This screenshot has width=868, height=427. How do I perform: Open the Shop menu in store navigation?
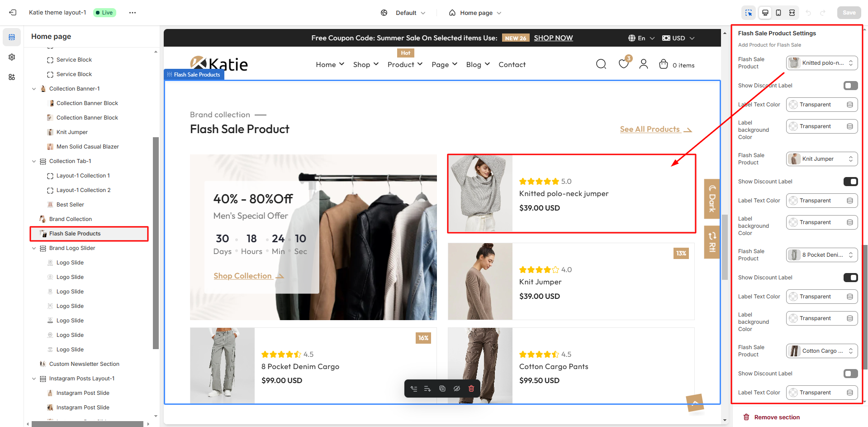click(x=365, y=65)
